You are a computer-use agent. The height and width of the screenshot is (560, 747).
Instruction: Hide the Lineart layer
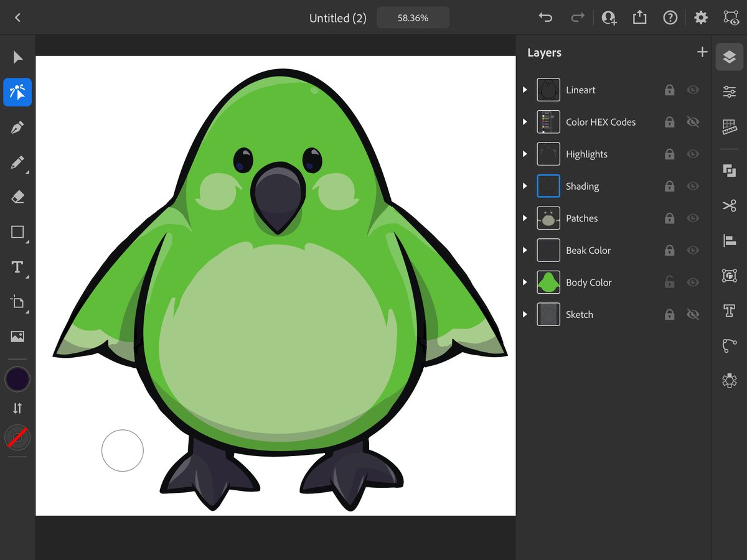pyautogui.click(x=693, y=90)
